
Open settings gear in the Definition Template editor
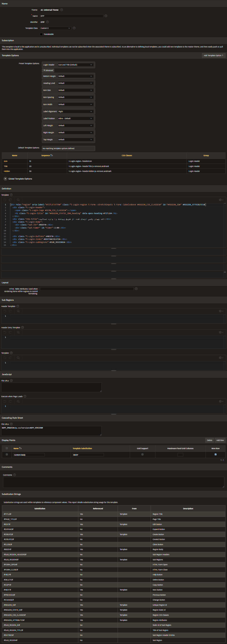[221, 200]
